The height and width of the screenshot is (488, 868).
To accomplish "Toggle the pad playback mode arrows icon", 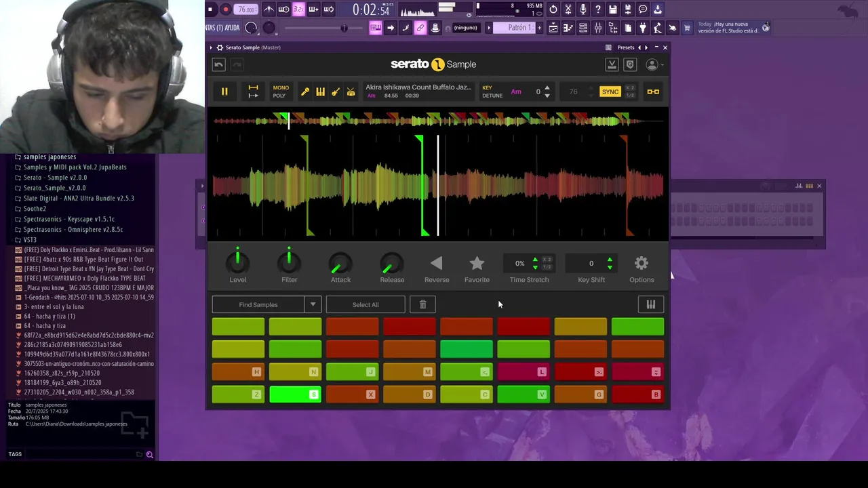I will click(253, 91).
